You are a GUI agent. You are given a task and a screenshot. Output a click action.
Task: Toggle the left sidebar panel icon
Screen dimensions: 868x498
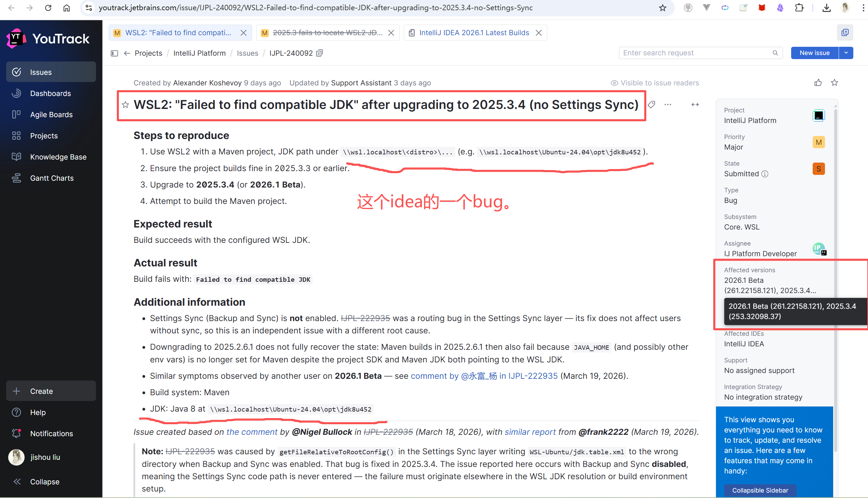[114, 53]
